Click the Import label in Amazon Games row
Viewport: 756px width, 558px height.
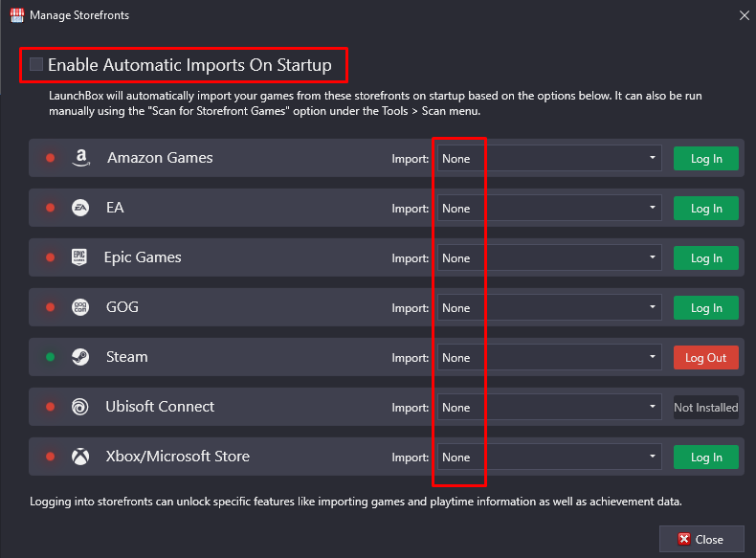(x=410, y=159)
